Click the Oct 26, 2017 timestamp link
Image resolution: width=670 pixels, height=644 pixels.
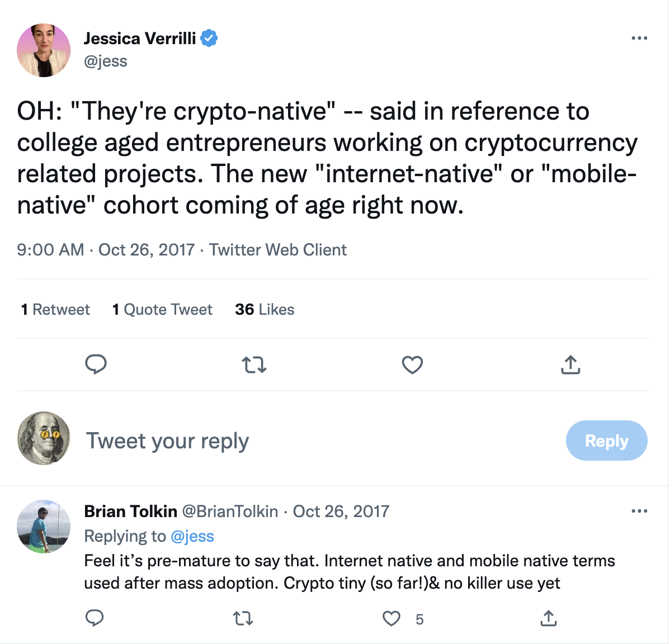tap(147, 250)
